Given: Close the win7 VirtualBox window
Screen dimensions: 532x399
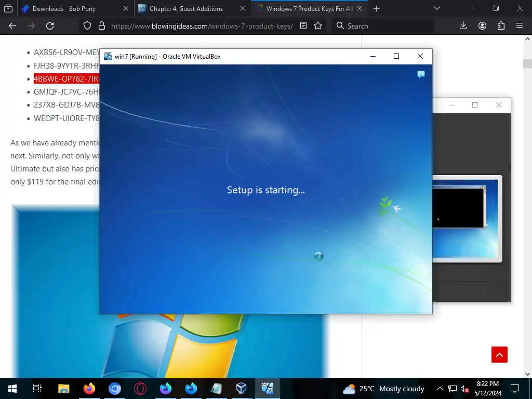Looking at the screenshot, I should (x=420, y=56).
